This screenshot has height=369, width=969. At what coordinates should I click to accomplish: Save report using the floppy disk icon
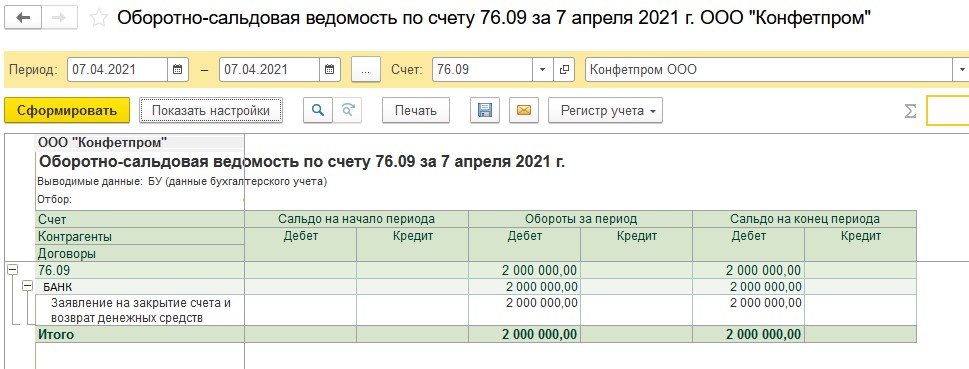[x=484, y=111]
